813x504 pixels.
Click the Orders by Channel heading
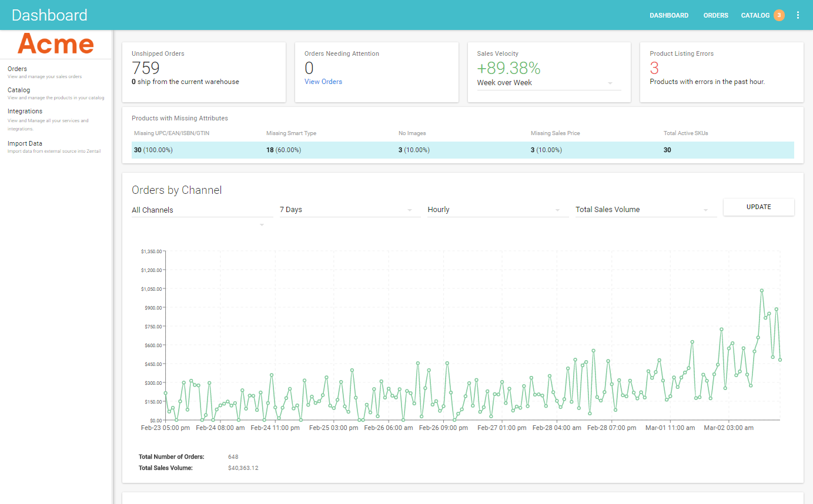(177, 190)
